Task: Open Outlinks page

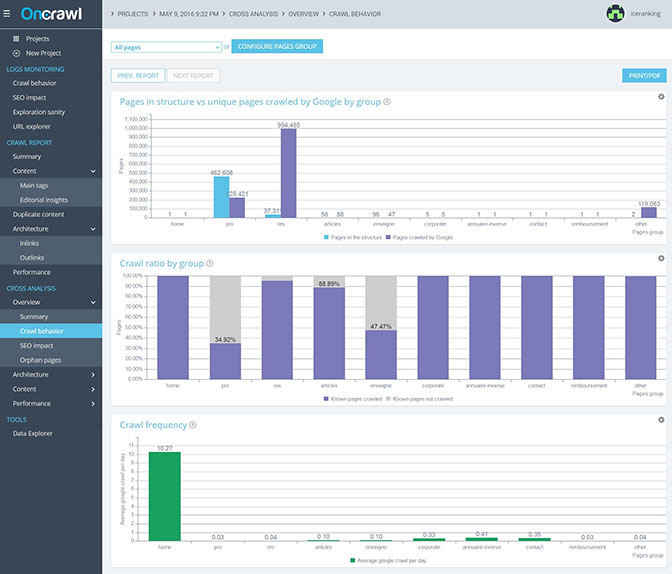Action: click(x=32, y=258)
